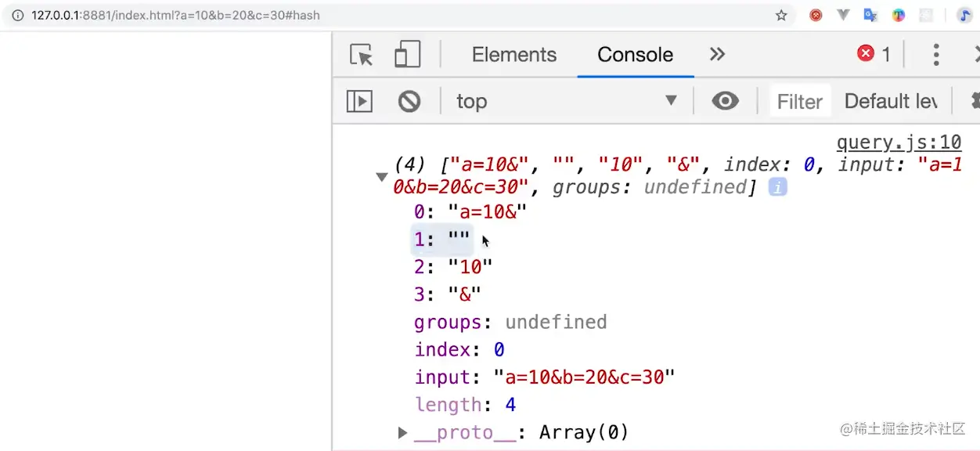Screen dimensions: 980x451
Task: Click the address bar URL text
Action: click(175, 15)
